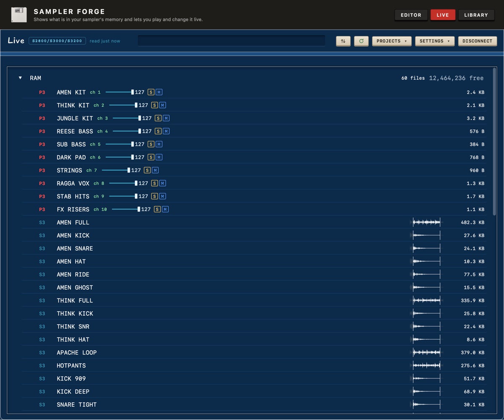Select the RAGGA VOX program name
The height and width of the screenshot is (420, 504).
pyautogui.click(x=73, y=183)
